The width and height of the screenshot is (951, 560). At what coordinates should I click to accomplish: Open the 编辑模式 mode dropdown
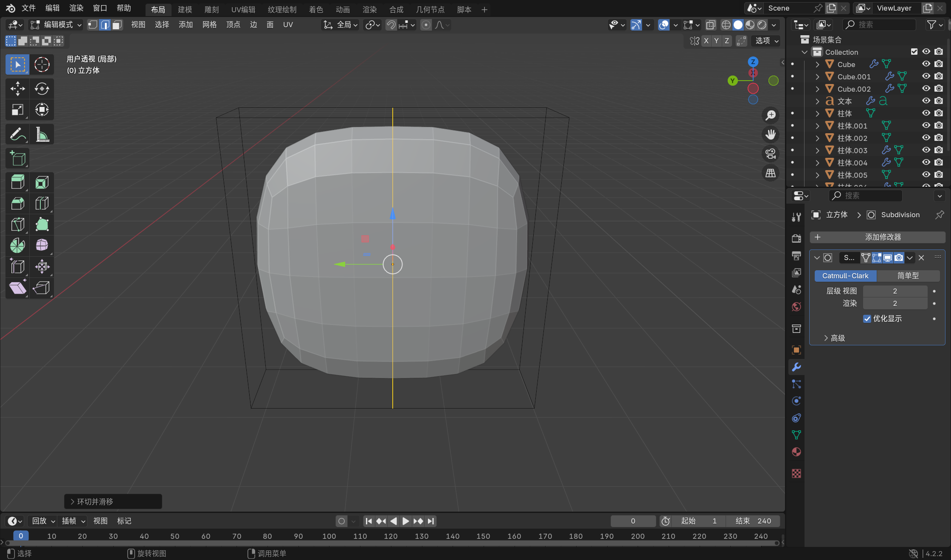56,25
